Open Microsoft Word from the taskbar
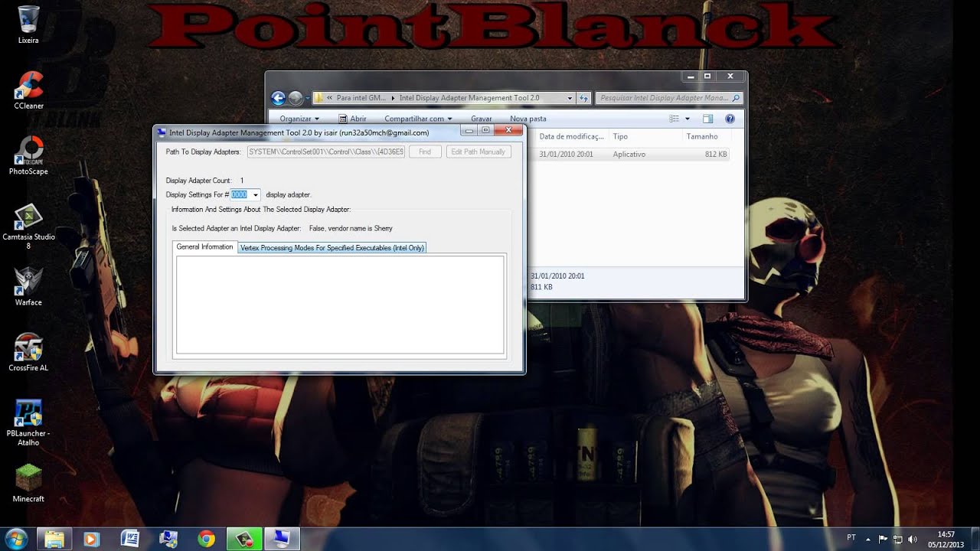The width and height of the screenshot is (980, 551). [x=129, y=539]
